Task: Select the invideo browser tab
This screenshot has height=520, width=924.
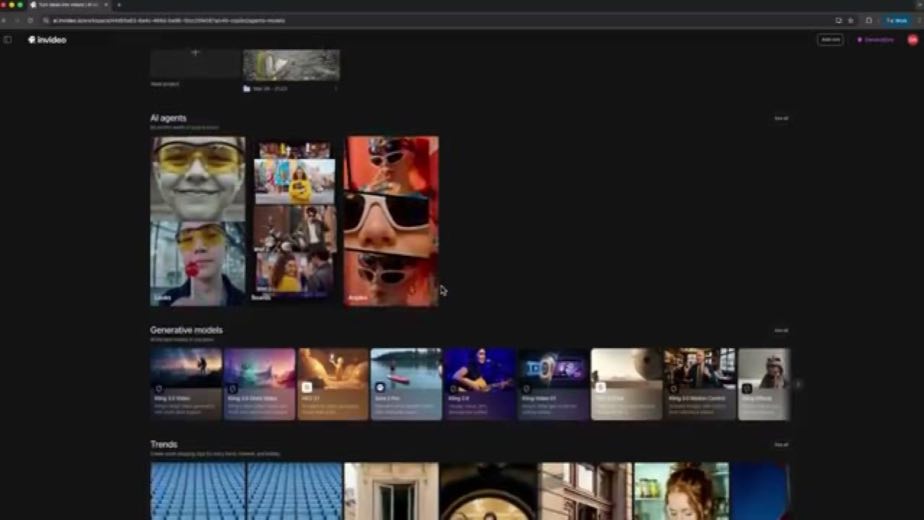Action: tap(69, 5)
